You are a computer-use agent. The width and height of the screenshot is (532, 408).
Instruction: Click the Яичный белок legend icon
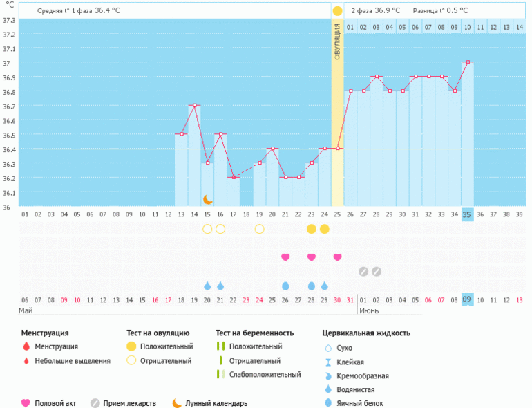click(328, 403)
